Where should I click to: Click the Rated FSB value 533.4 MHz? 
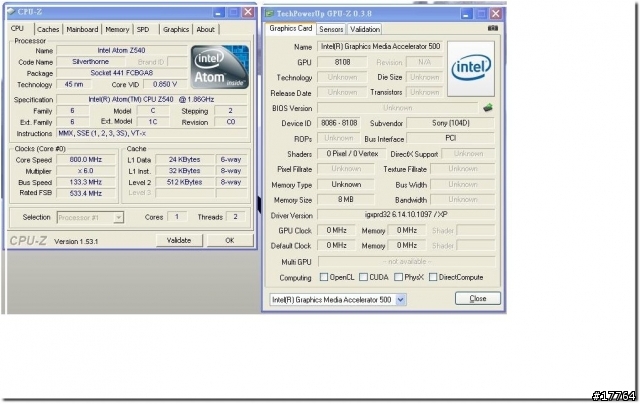click(x=86, y=193)
